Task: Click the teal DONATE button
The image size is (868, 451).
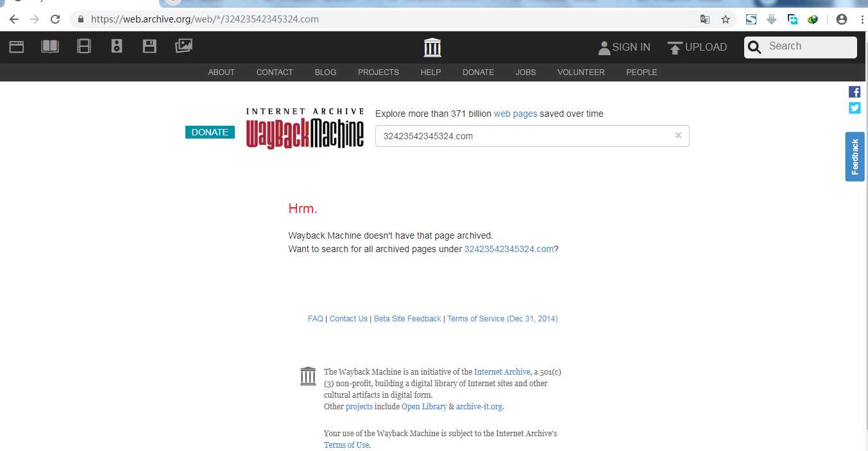Action: pos(210,132)
